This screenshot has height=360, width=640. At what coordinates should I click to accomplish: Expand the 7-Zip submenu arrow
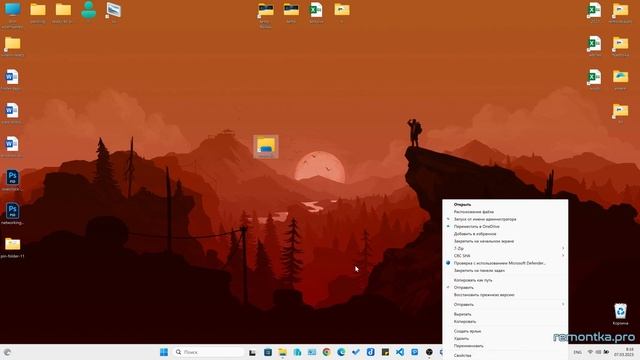pos(563,248)
